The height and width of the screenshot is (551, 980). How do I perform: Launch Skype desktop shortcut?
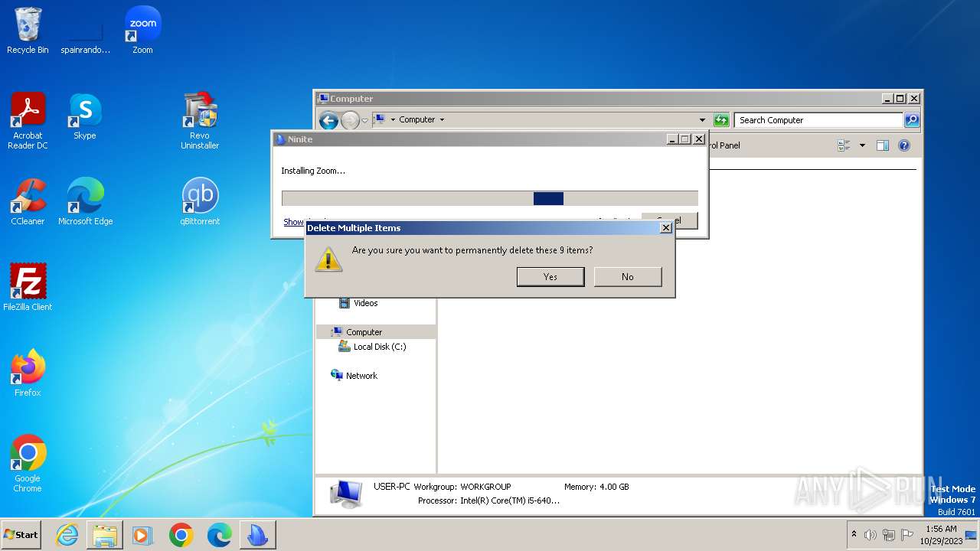point(85,116)
